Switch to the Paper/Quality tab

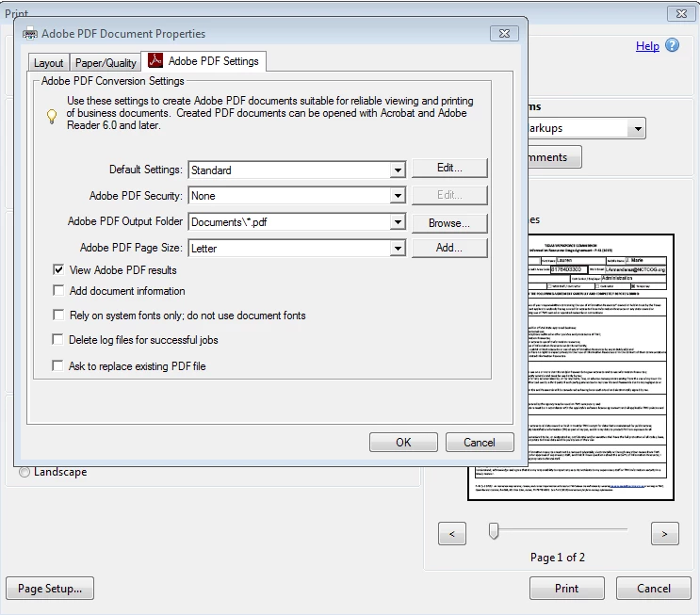106,63
